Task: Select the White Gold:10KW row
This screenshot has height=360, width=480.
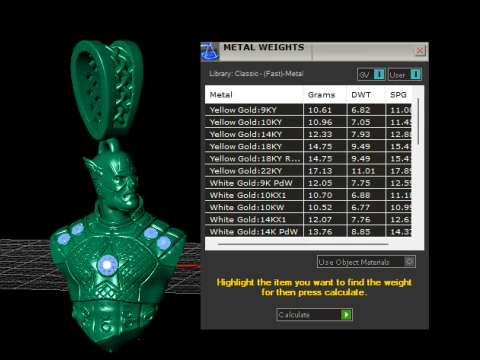Action: tap(308, 207)
